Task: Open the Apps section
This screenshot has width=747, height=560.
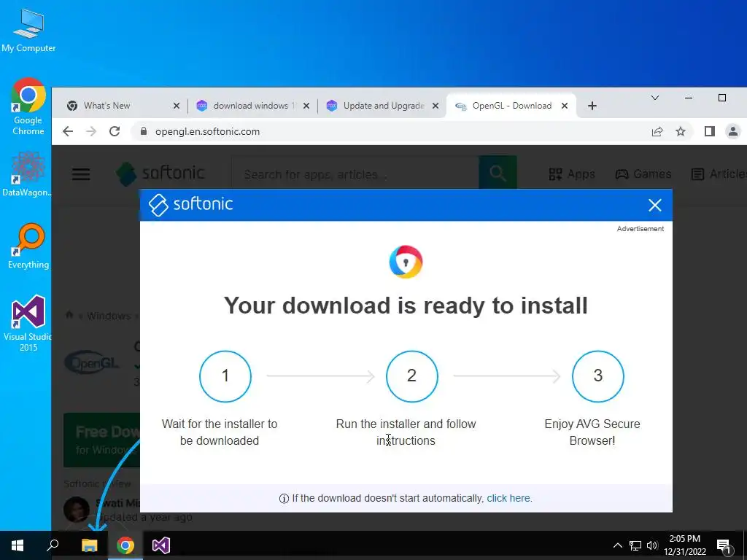Action: (x=572, y=174)
